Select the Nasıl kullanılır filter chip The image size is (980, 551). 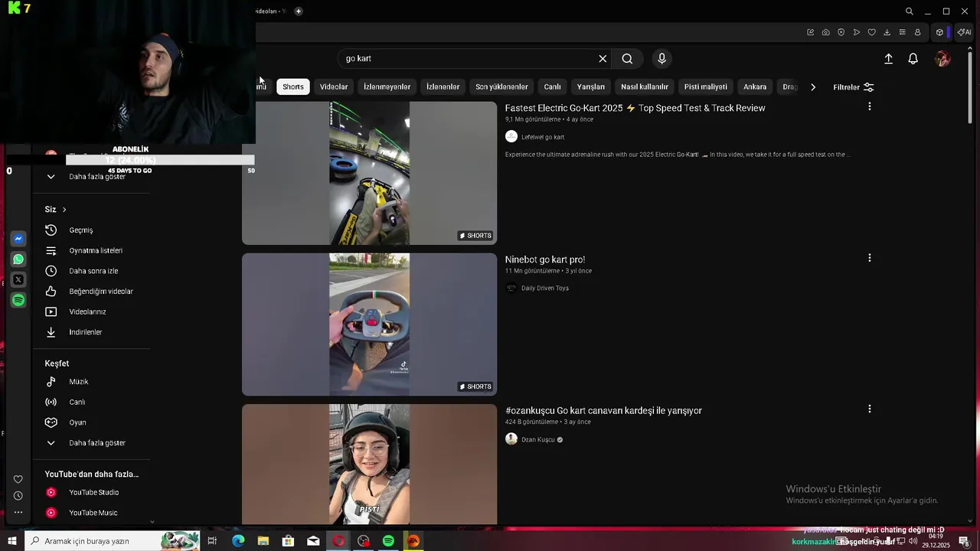[x=645, y=87]
